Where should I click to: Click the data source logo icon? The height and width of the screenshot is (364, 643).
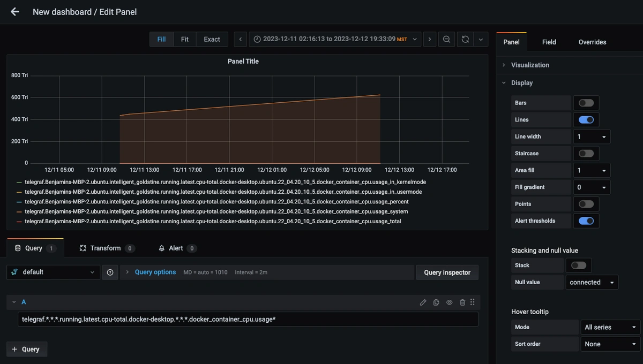15,272
